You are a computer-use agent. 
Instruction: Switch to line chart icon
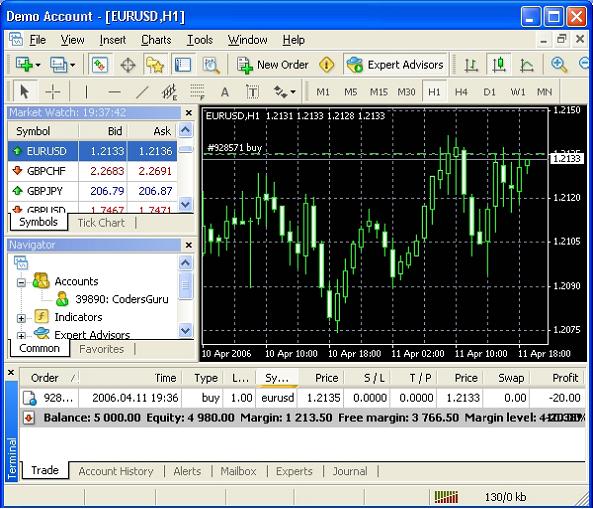[x=526, y=65]
